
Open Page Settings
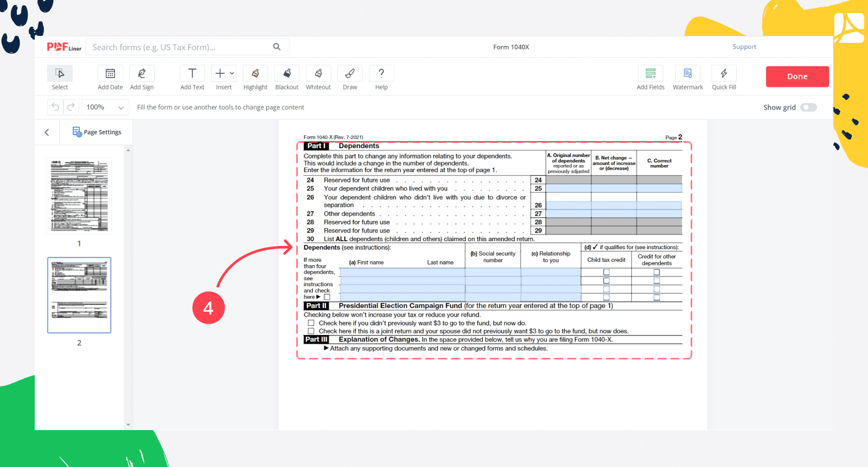[97, 132]
